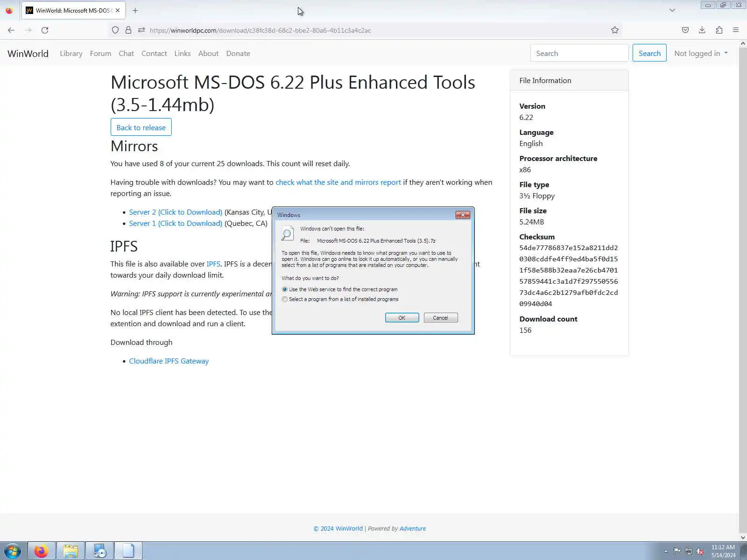The width and height of the screenshot is (747, 560).
Task: Open the Firefox extensions icon
Action: click(719, 30)
